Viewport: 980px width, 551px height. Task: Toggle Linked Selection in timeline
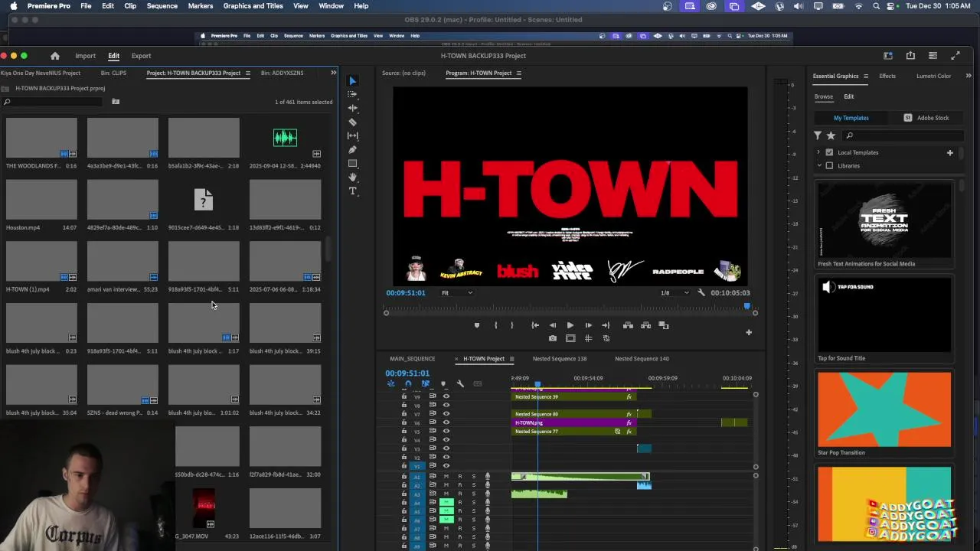click(x=426, y=383)
